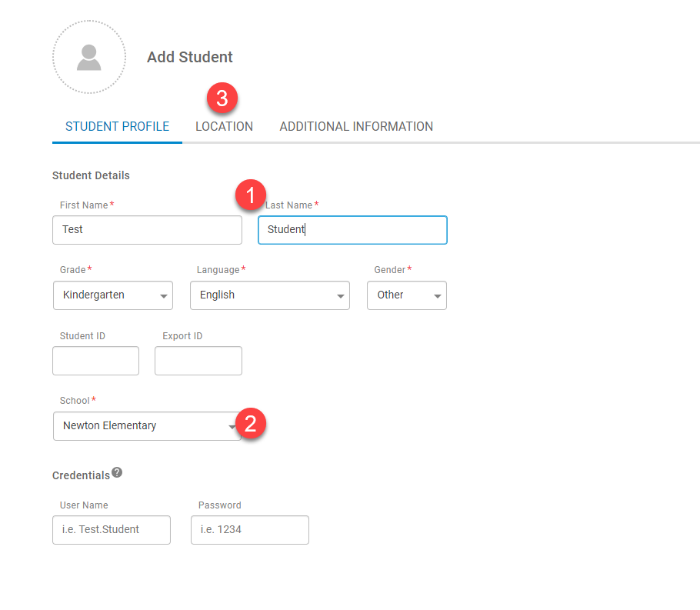Viewport: 700px width, 610px height.
Task: Expand the Grade dropdown showing Kindergarten
Action: tap(113, 295)
